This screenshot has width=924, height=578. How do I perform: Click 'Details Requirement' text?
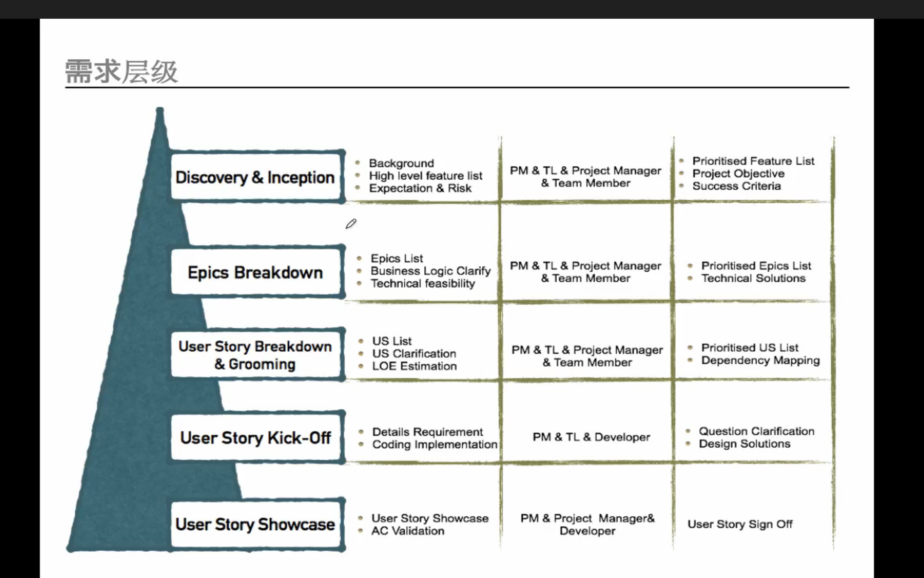pos(428,432)
